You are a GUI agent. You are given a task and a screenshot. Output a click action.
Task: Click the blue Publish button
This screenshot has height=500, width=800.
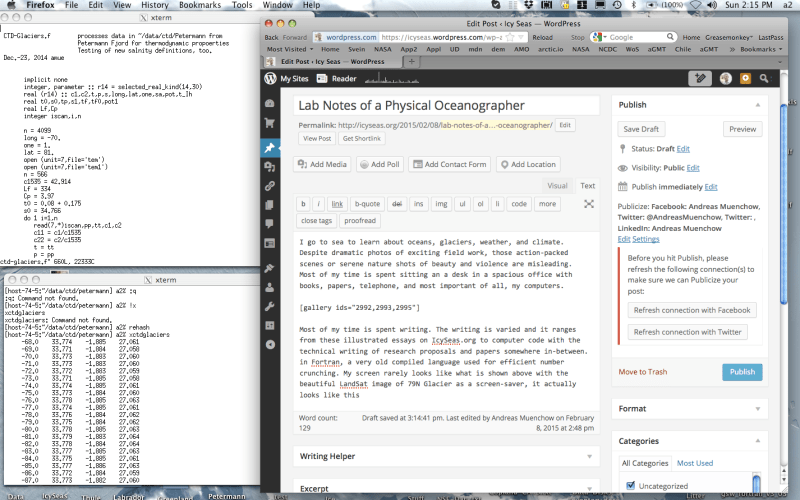point(742,372)
